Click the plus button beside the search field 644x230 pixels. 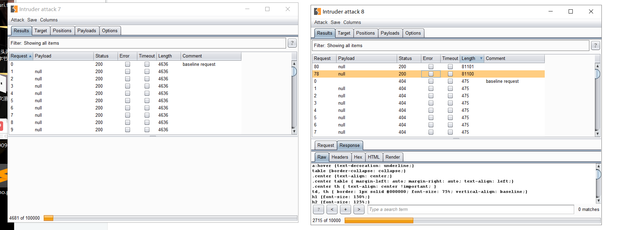[346, 209]
